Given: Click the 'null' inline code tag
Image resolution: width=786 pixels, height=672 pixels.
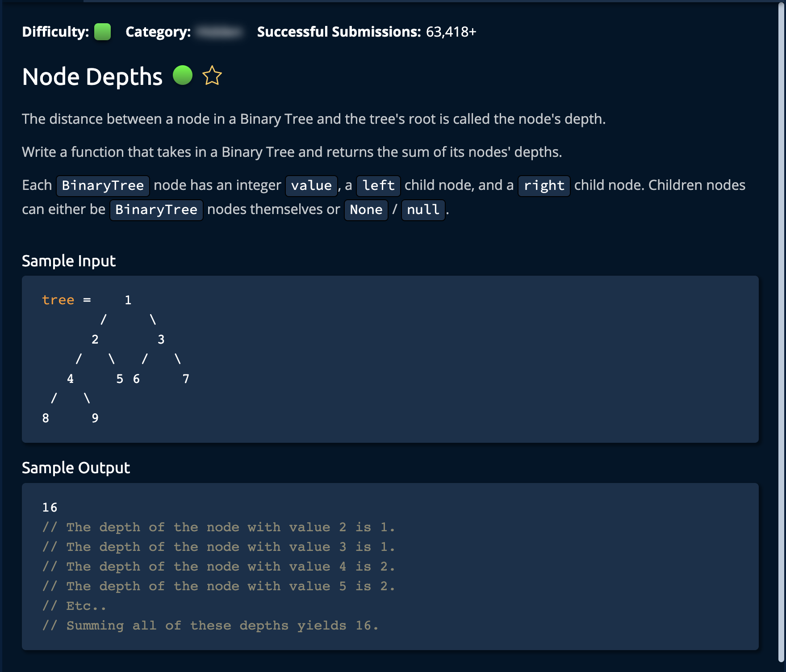Looking at the screenshot, I should (423, 210).
